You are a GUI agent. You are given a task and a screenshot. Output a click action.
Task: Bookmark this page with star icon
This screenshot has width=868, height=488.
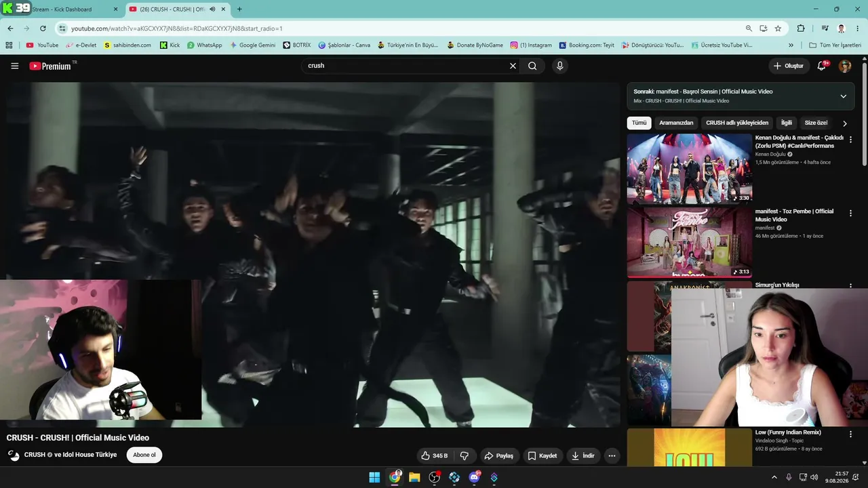pos(778,28)
